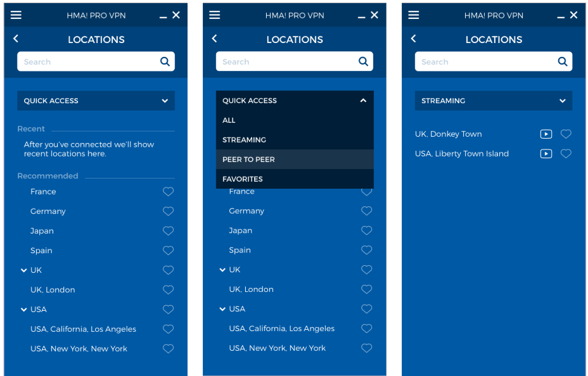The width and height of the screenshot is (588, 376).
Task: Collapse UK group chevron in panel with Recent section
Action: click(24, 270)
